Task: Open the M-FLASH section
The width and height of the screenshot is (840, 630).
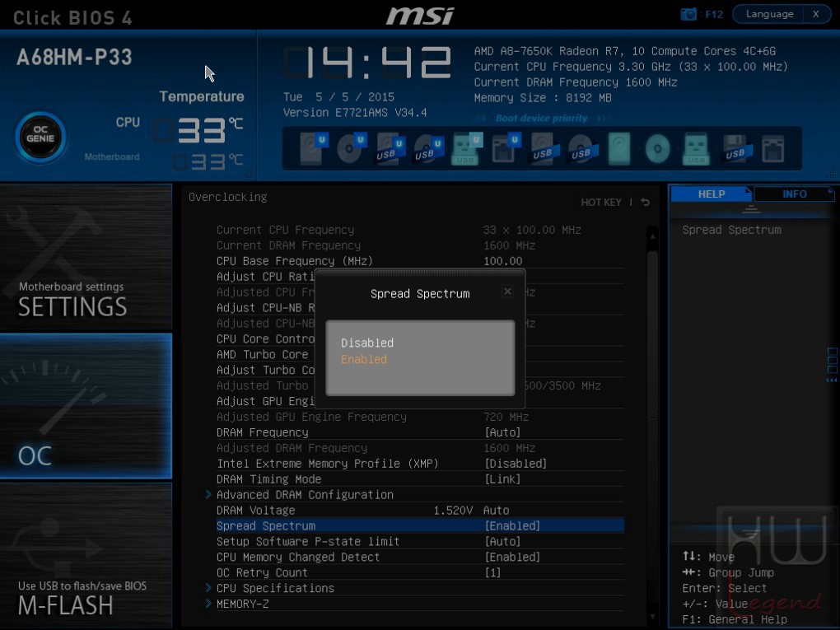Action: click(x=86, y=555)
